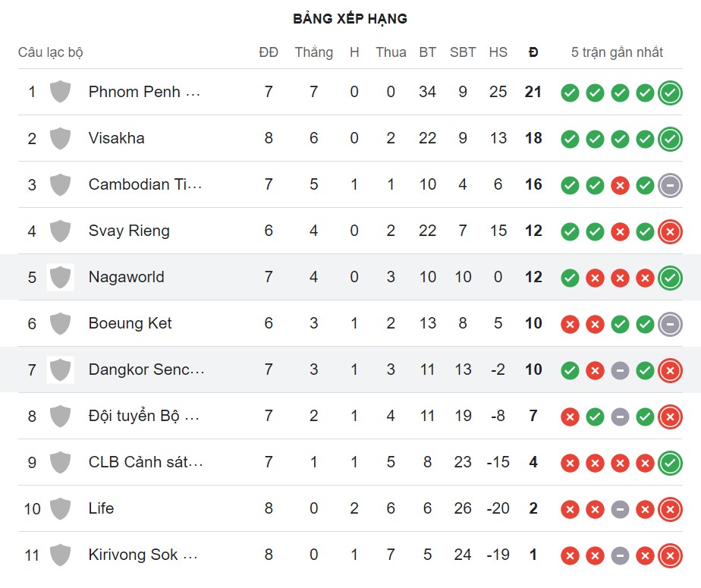The image size is (701, 588).
Task: Click Cambodian Tiger's red loss form icon
Action: [620, 184]
